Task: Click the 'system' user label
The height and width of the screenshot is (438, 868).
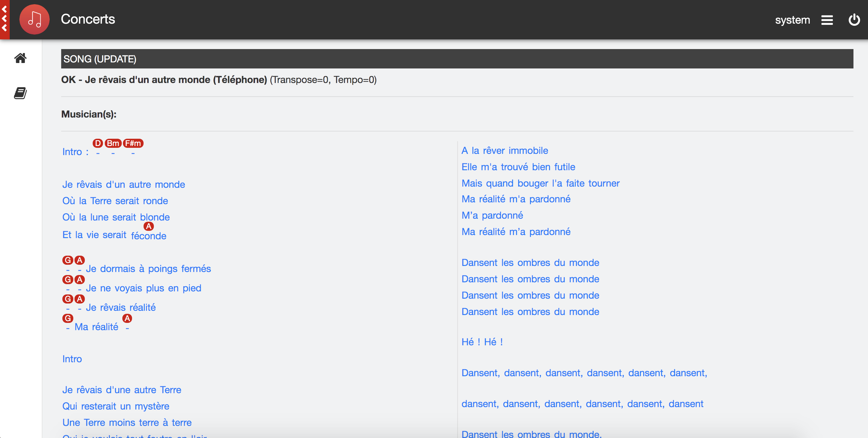Action: 792,20
